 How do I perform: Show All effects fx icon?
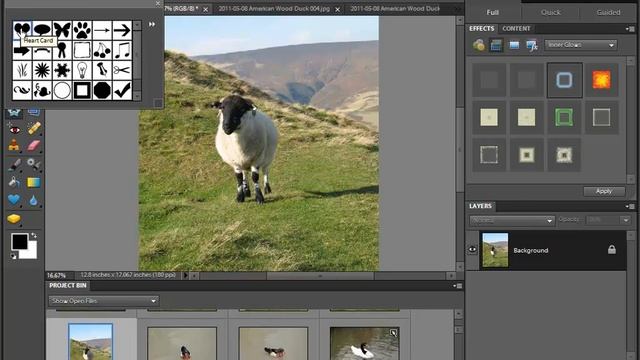coord(531,45)
